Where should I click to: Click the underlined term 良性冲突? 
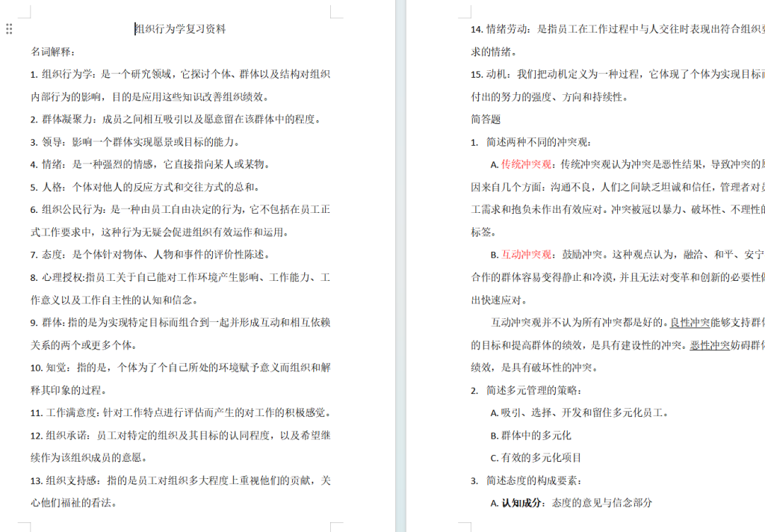tap(690, 323)
